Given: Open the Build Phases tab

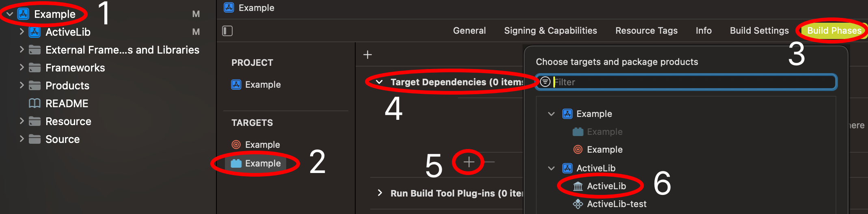Looking at the screenshot, I should click(834, 31).
